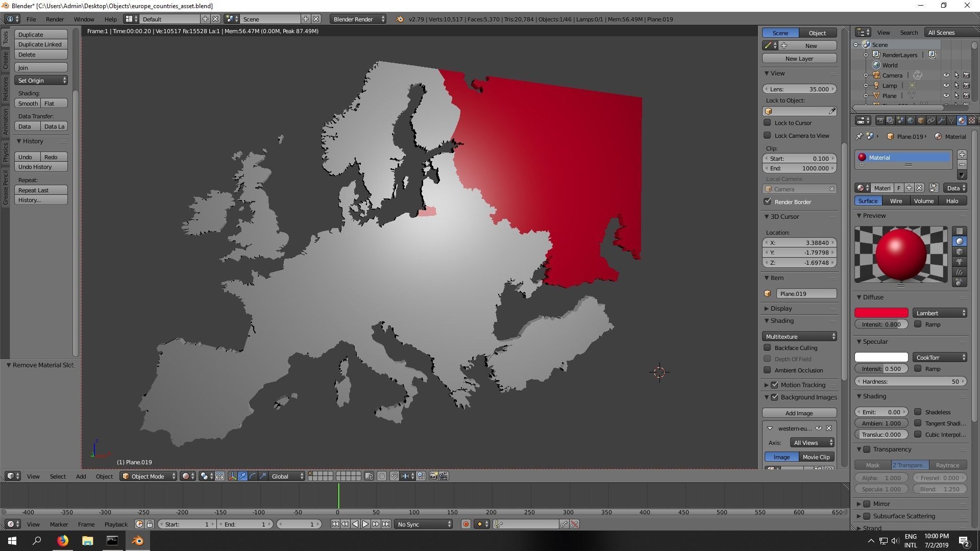Select hair strands preview type
980x551 pixels.
coord(960,272)
